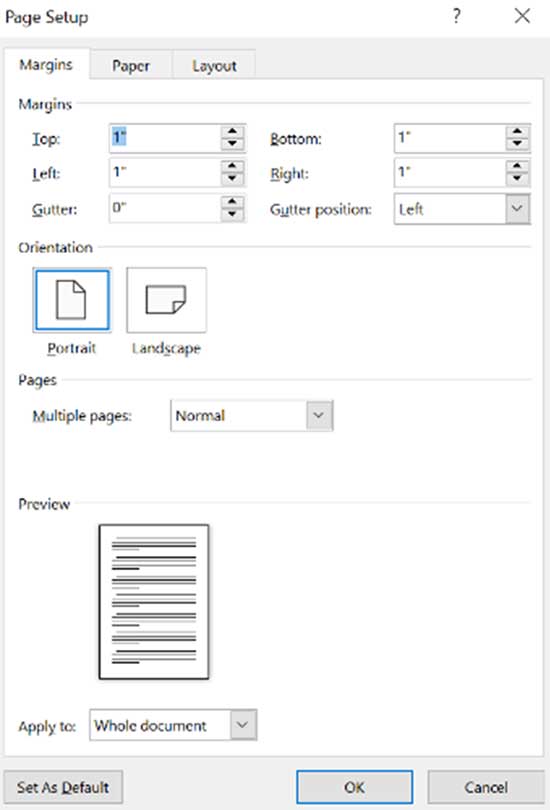Click the help question mark icon
Image resolution: width=550 pixels, height=810 pixels.
[457, 16]
